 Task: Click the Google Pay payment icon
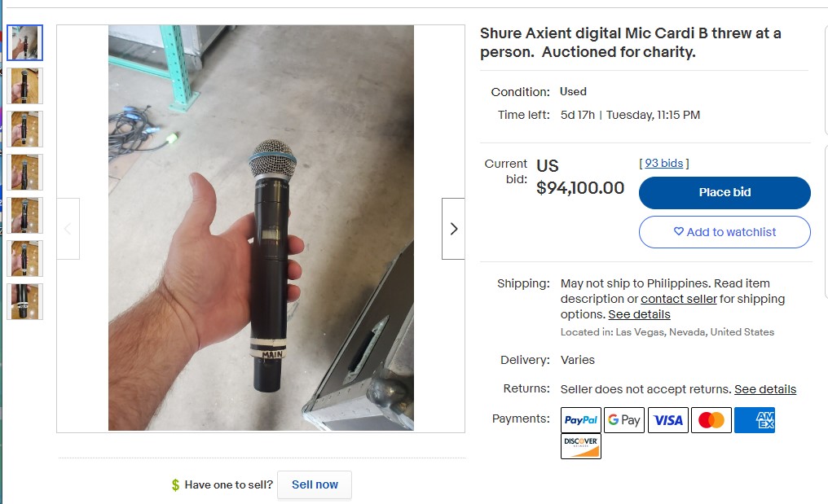(624, 420)
